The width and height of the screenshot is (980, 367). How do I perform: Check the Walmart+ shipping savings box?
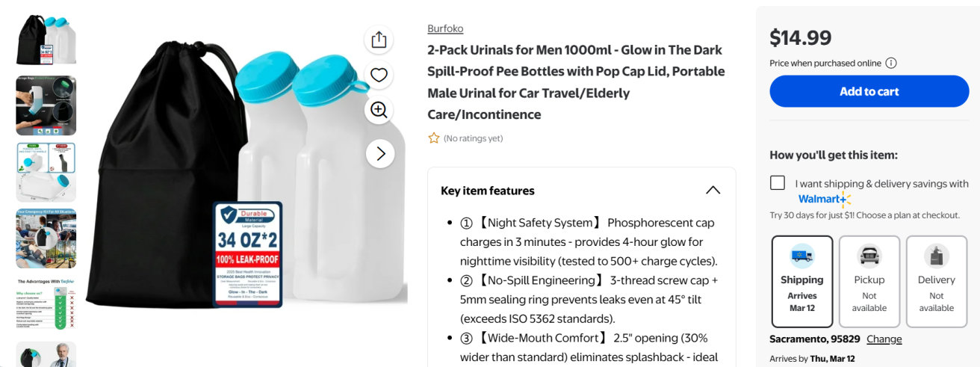click(x=778, y=183)
